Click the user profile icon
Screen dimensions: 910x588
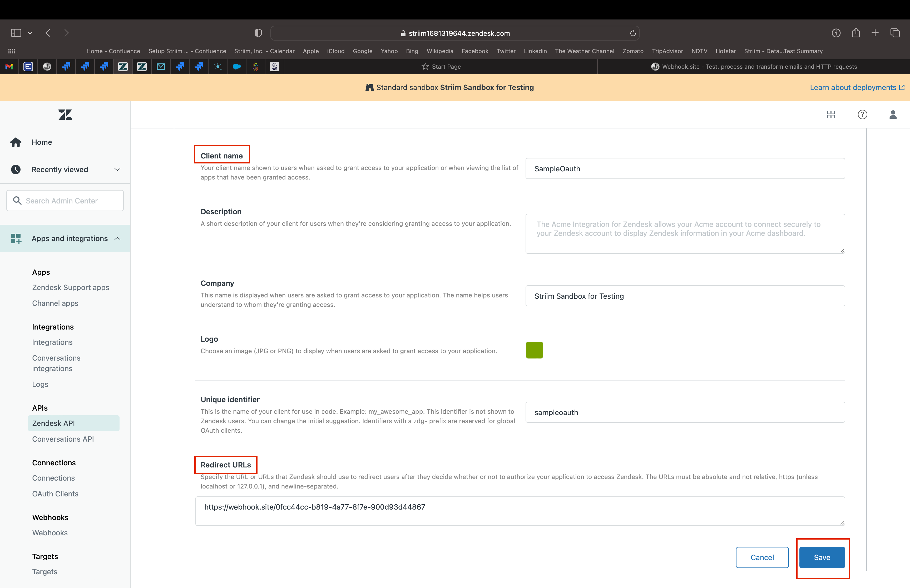click(893, 114)
